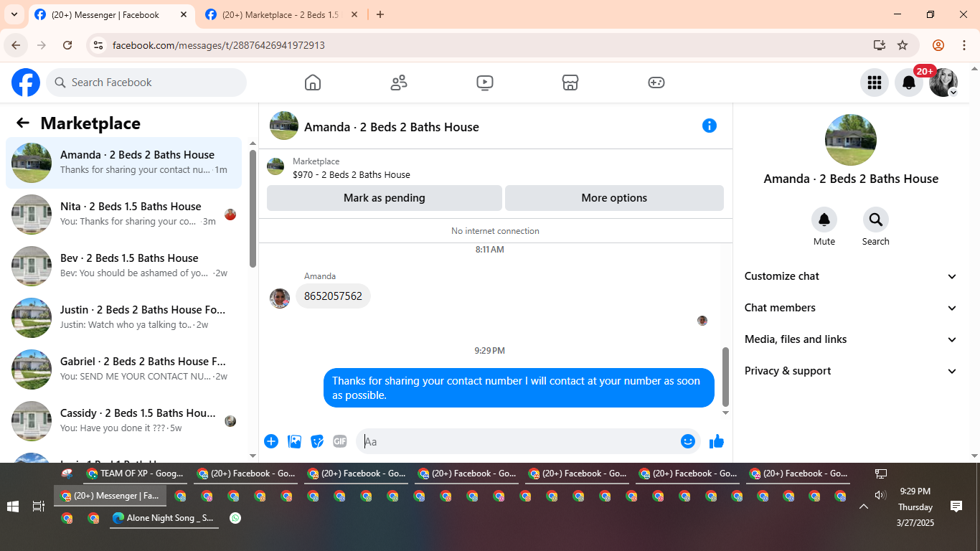Open more actions plus icon
980x551 pixels.
[271, 441]
